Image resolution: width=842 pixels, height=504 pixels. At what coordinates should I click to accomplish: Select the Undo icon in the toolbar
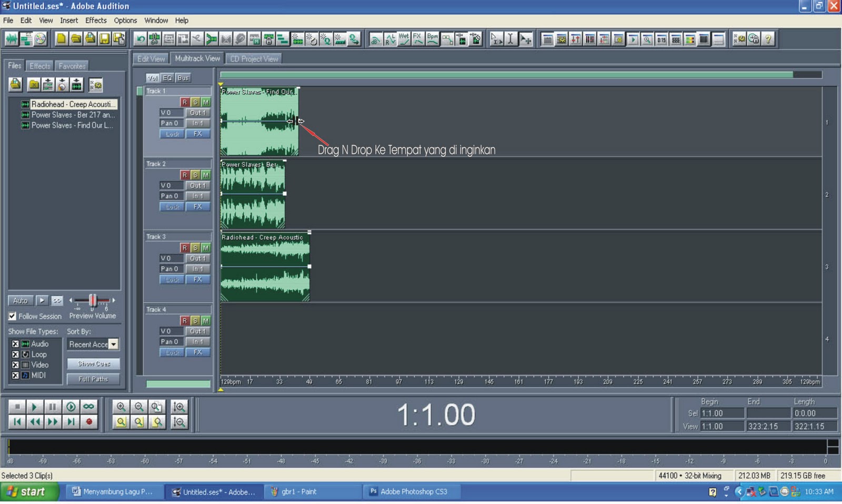(141, 38)
